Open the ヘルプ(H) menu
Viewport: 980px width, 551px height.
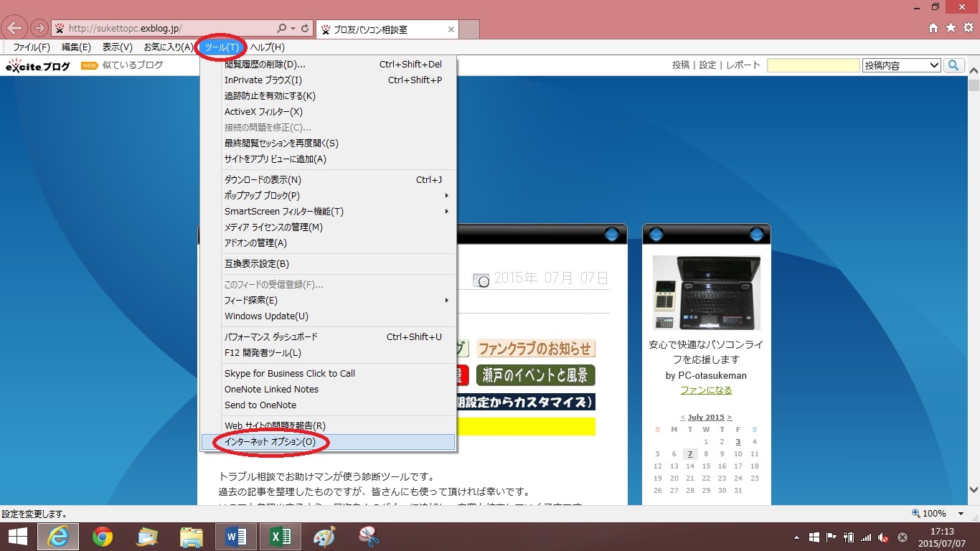point(267,47)
